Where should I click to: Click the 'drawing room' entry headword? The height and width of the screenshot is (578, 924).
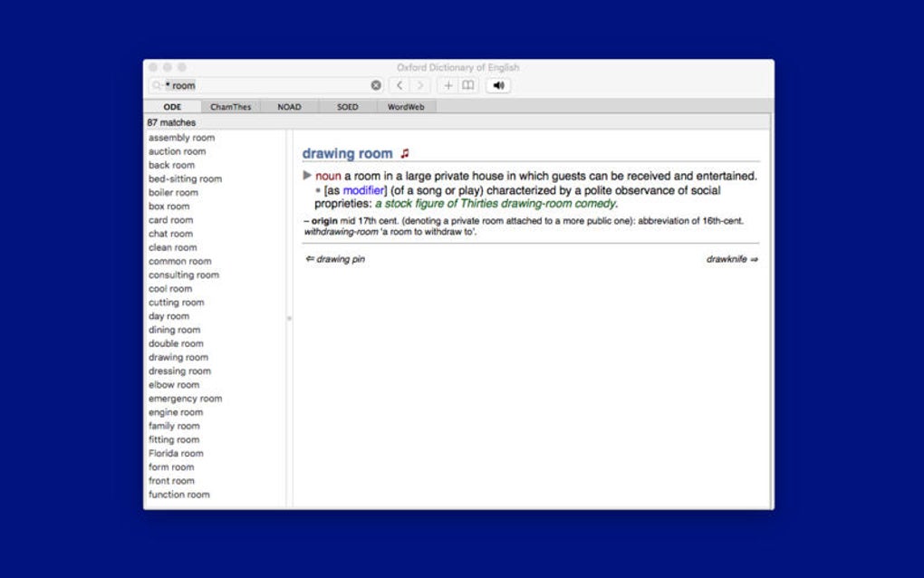point(347,153)
